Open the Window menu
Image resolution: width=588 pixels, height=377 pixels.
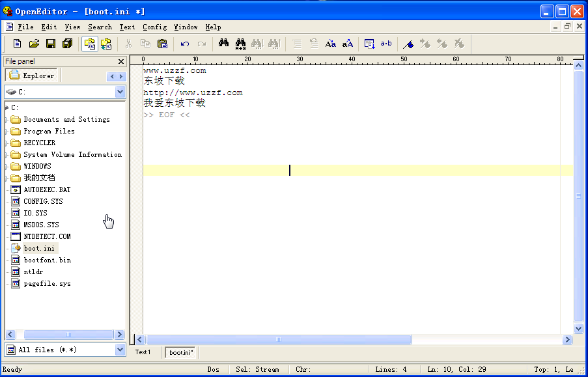click(186, 27)
